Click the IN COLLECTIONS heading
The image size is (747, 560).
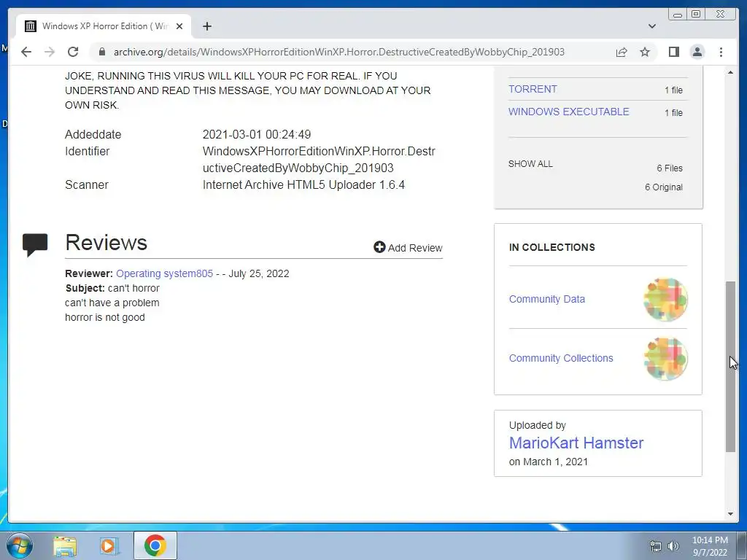point(551,247)
